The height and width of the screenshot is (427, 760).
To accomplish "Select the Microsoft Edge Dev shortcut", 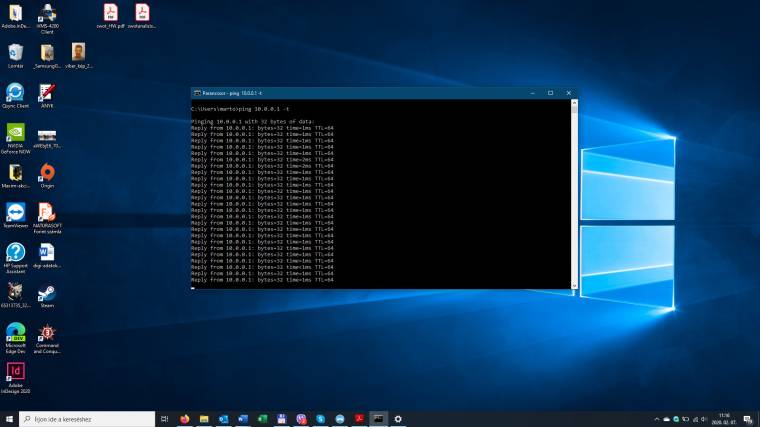I will pos(16,333).
